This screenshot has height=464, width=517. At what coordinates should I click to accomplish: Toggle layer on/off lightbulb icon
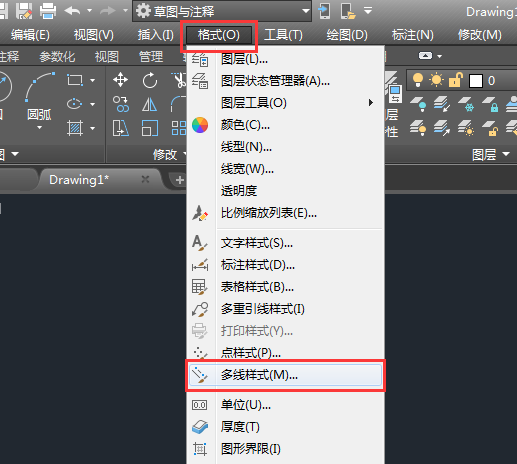[418, 80]
